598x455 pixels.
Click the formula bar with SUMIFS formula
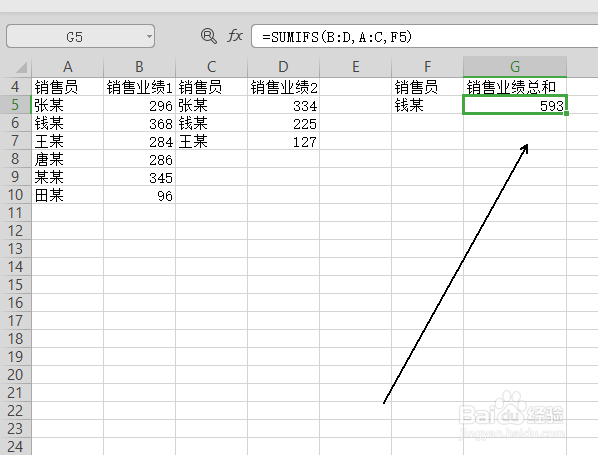tap(424, 37)
